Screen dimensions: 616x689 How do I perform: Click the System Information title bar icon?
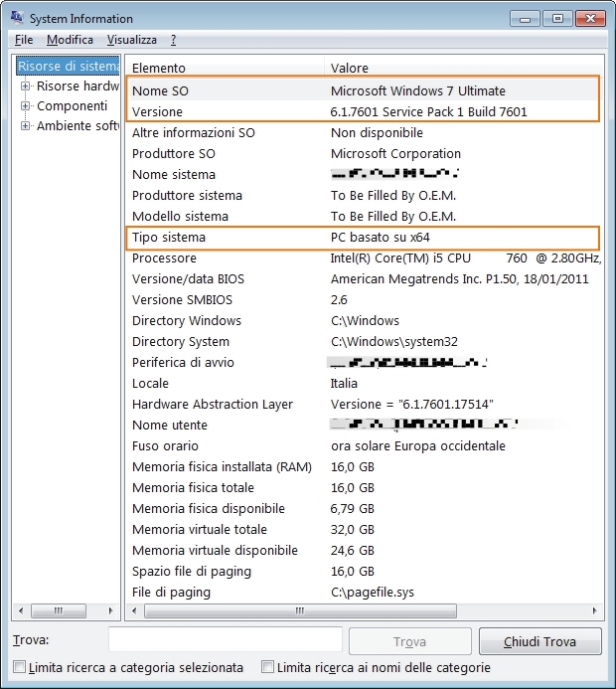pos(17,18)
